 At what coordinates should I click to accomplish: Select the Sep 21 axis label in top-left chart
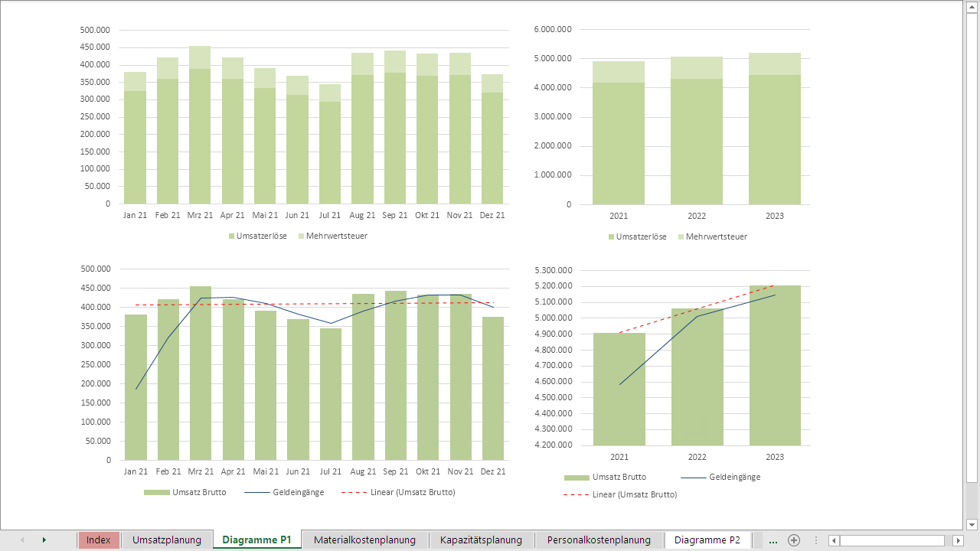click(x=395, y=215)
